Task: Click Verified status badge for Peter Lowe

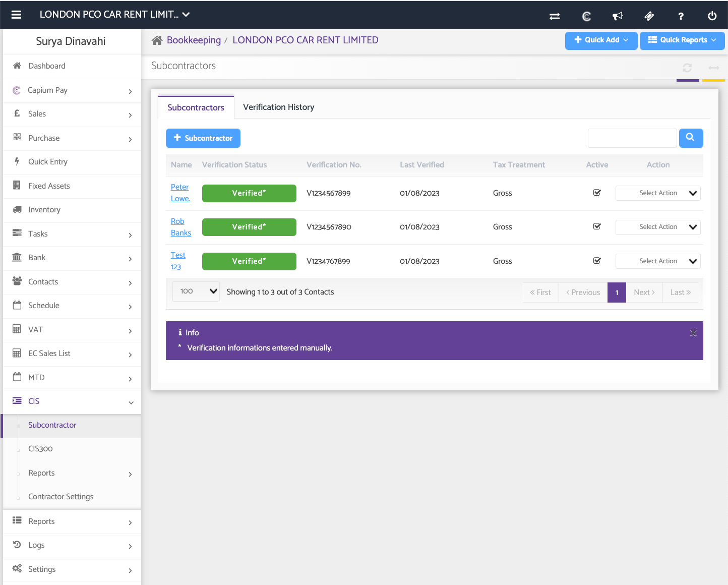Action: (x=249, y=193)
